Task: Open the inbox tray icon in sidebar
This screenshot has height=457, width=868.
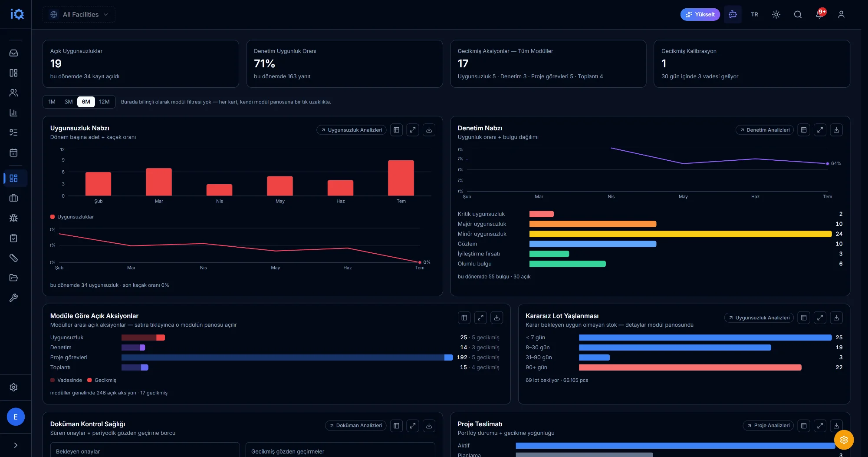Action: click(x=13, y=53)
